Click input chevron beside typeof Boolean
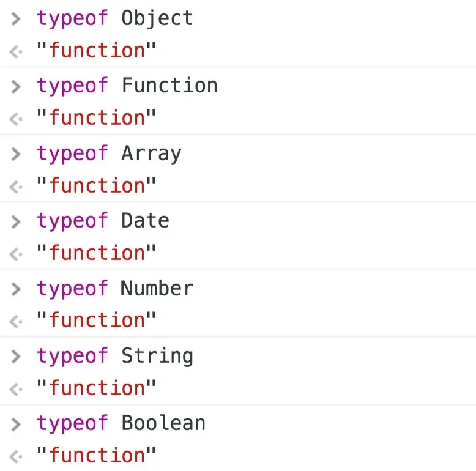Viewport: 476px width, 471px height. pos(16,425)
